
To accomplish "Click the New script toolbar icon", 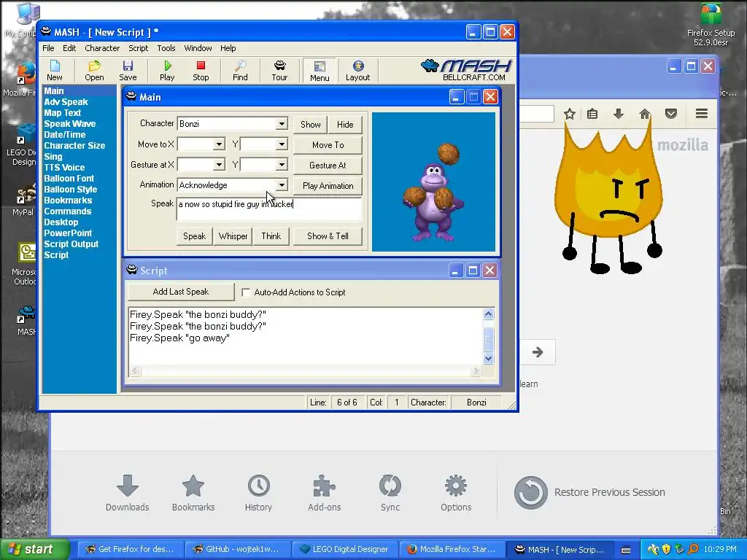I will 54,71.
